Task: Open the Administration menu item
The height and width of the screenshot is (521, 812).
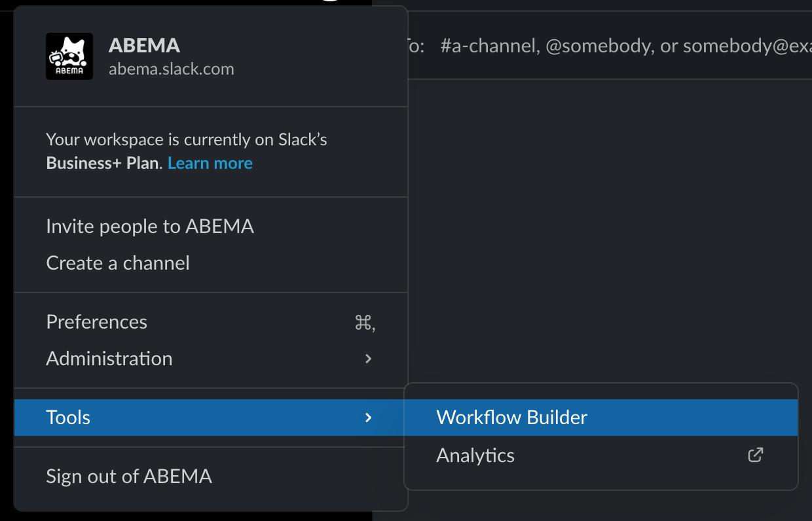Action: (x=211, y=359)
